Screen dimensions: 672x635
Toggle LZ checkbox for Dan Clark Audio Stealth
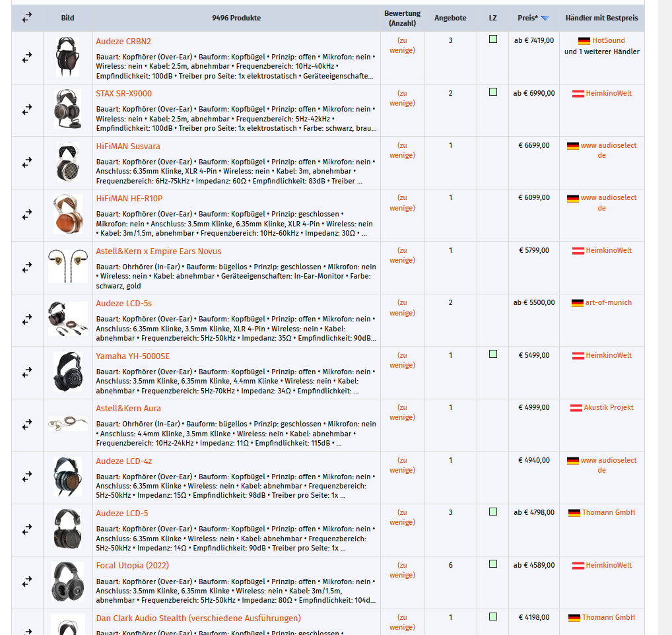[x=493, y=617]
